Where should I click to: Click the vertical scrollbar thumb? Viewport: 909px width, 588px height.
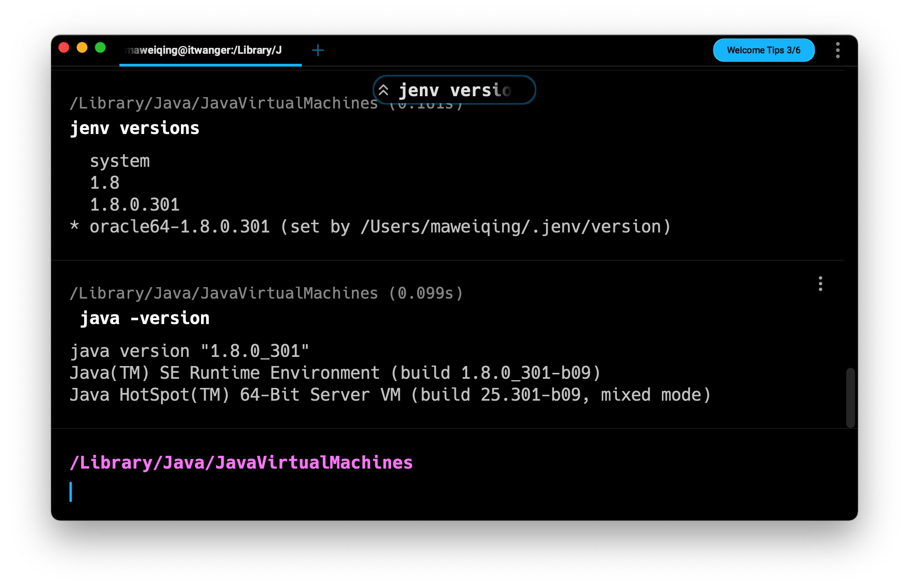click(850, 397)
